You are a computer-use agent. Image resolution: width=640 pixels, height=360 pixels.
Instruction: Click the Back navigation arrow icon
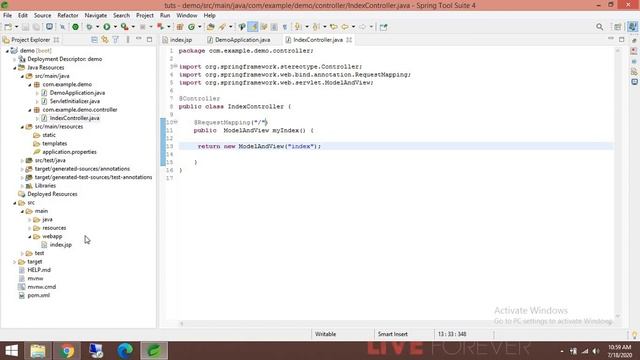point(345,27)
